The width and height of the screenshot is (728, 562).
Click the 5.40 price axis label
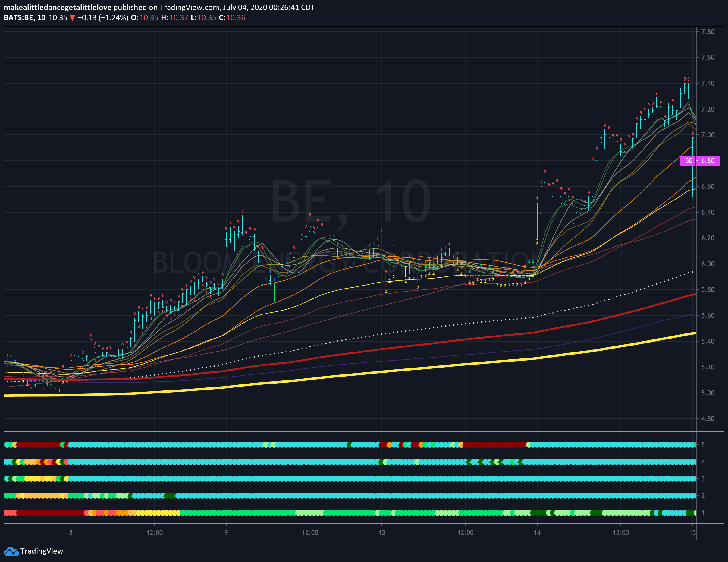click(x=708, y=341)
